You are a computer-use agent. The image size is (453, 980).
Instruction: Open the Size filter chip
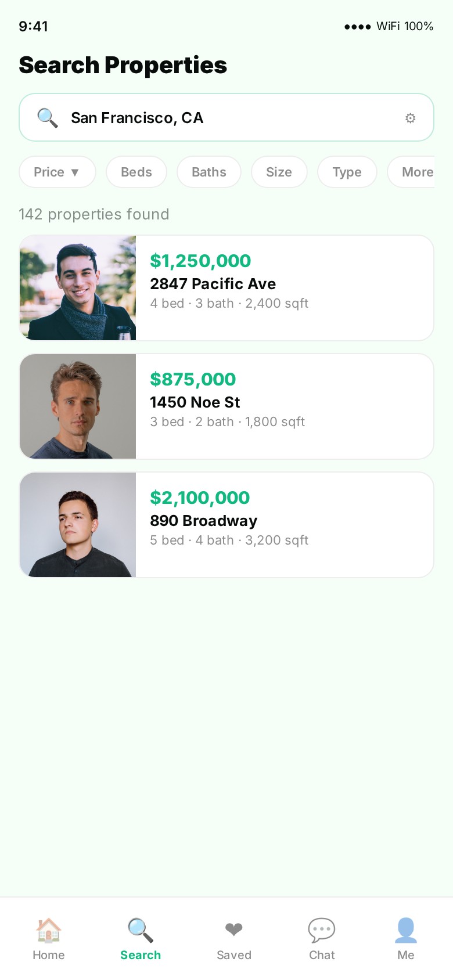(x=279, y=172)
